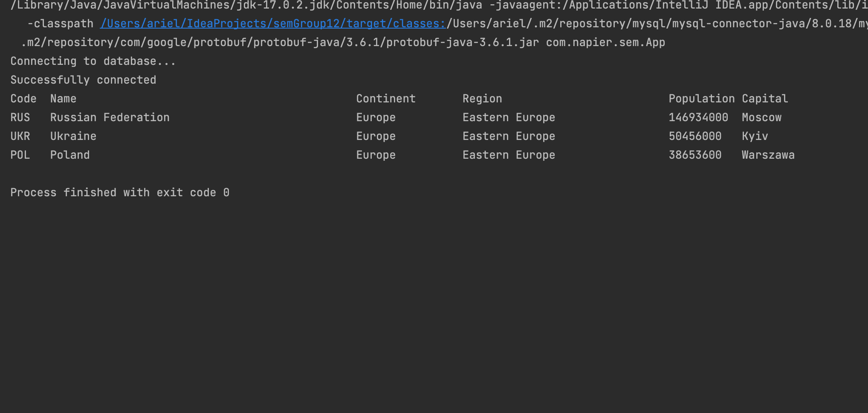Image resolution: width=868 pixels, height=413 pixels.
Task: Click the capital 'Warszawa'
Action: 768,155
